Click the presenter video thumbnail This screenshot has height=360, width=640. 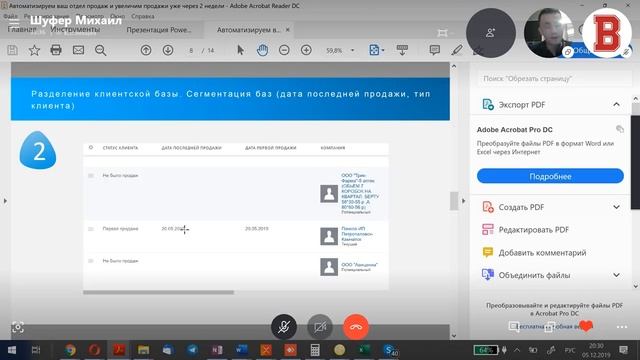coord(549,33)
